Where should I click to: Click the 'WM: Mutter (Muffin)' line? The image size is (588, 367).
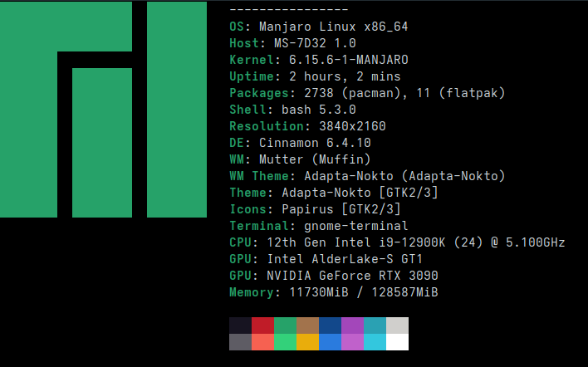point(300,159)
